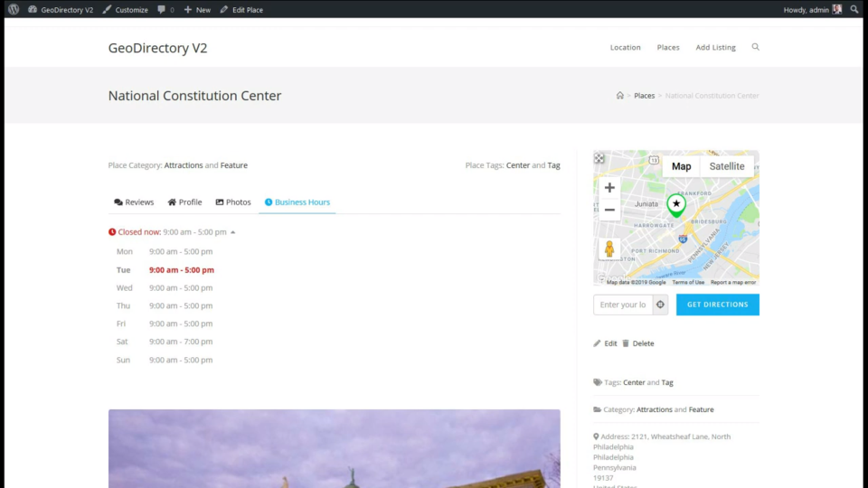Switch map to Map view
The height and width of the screenshot is (488, 868).
tap(682, 166)
